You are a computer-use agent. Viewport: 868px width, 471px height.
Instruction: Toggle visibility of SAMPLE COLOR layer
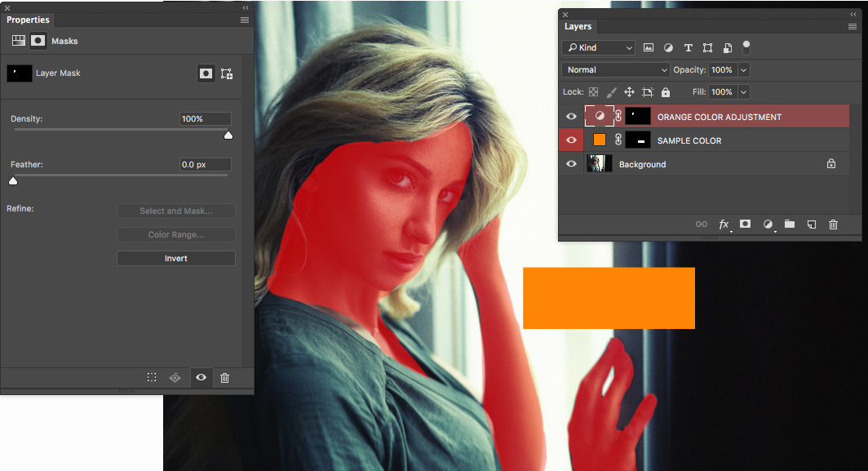(571, 140)
